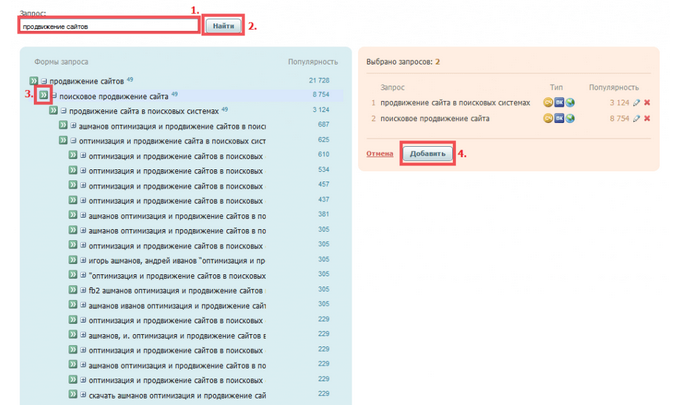The image size is (682, 420).
Task: Edit selected query with popularity 3 124 via pencil
Action: (636, 103)
